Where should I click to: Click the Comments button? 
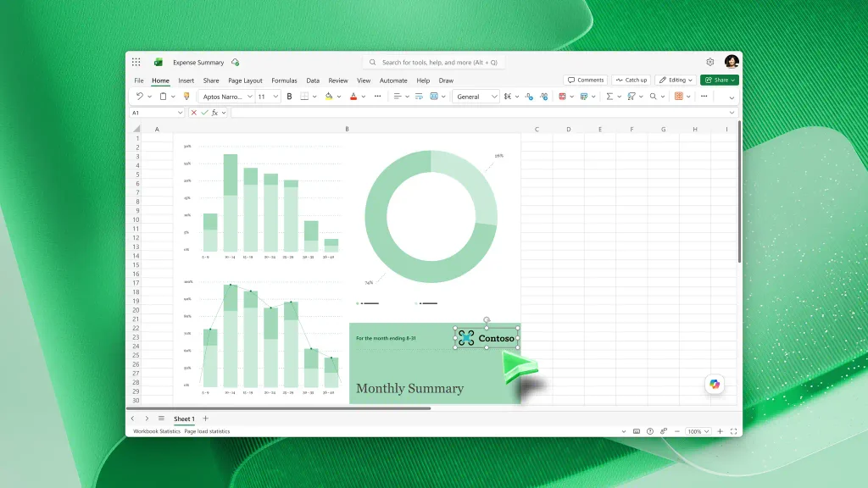coord(585,80)
